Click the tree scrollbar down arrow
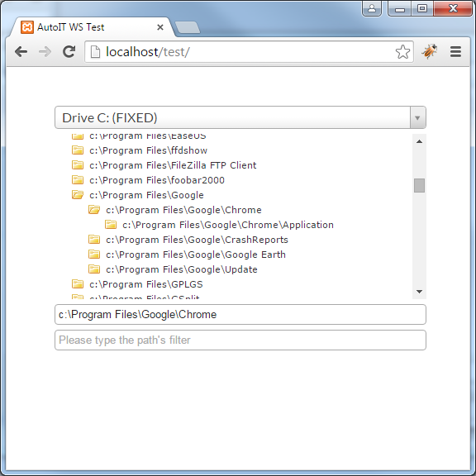476x476 pixels. point(419,292)
